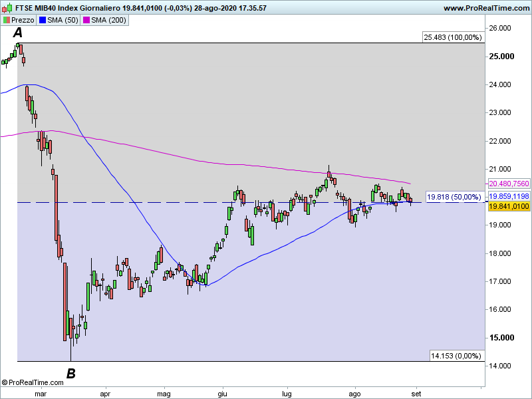Screen dimensions: 532x399
Task: Click the 25.000 price axis label
Action: (x=501, y=57)
